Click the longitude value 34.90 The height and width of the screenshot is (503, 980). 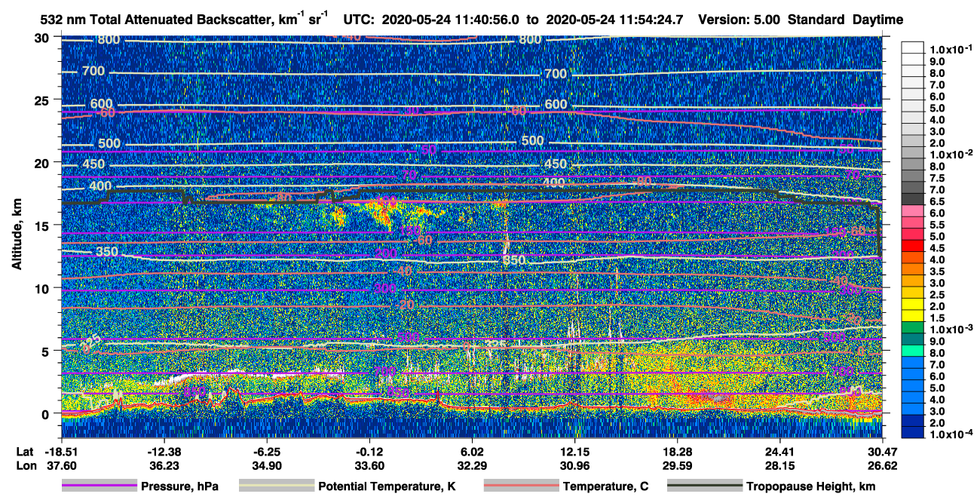(x=266, y=465)
